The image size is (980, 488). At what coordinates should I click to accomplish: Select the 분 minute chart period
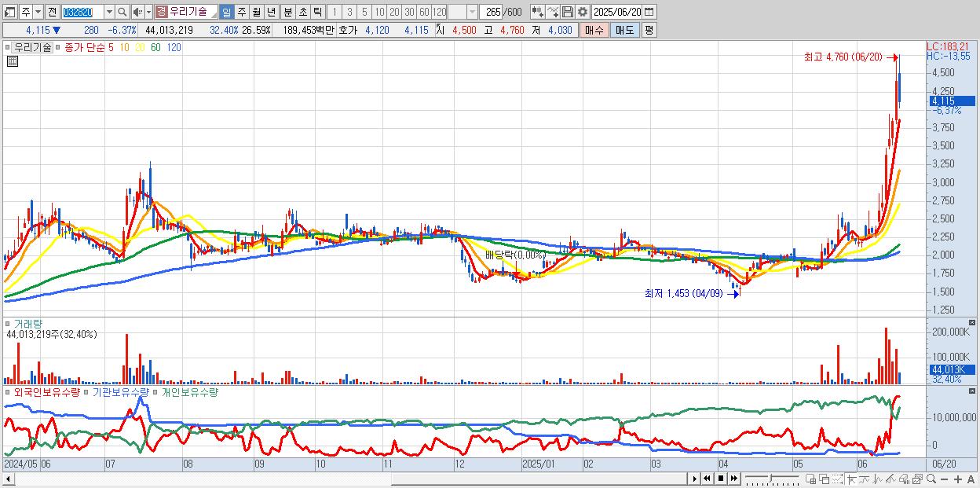tap(287, 12)
